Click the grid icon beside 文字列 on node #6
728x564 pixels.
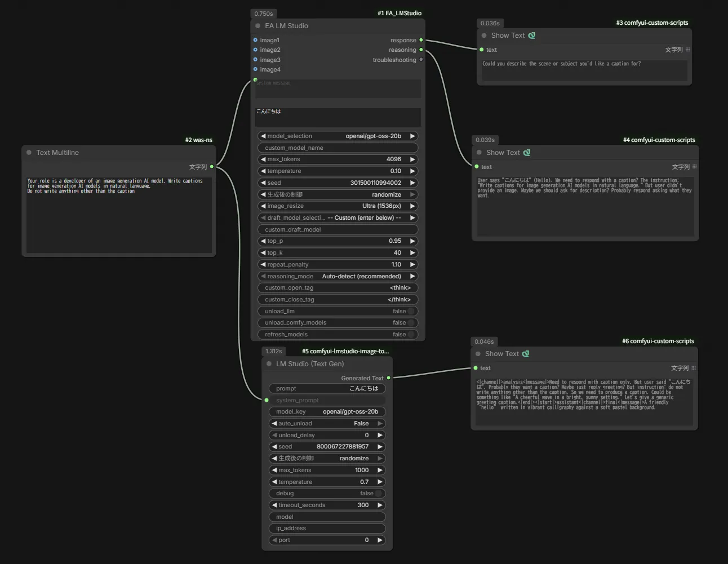694,368
